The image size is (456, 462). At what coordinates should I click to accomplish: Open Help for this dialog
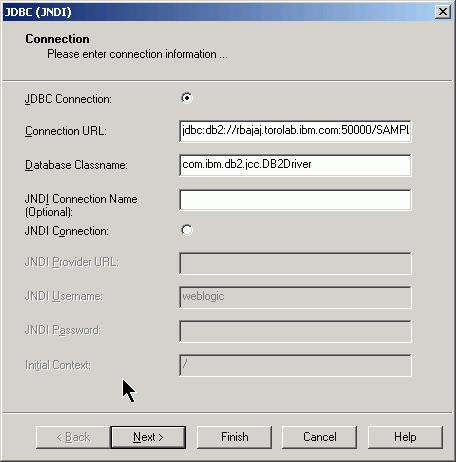click(x=405, y=437)
